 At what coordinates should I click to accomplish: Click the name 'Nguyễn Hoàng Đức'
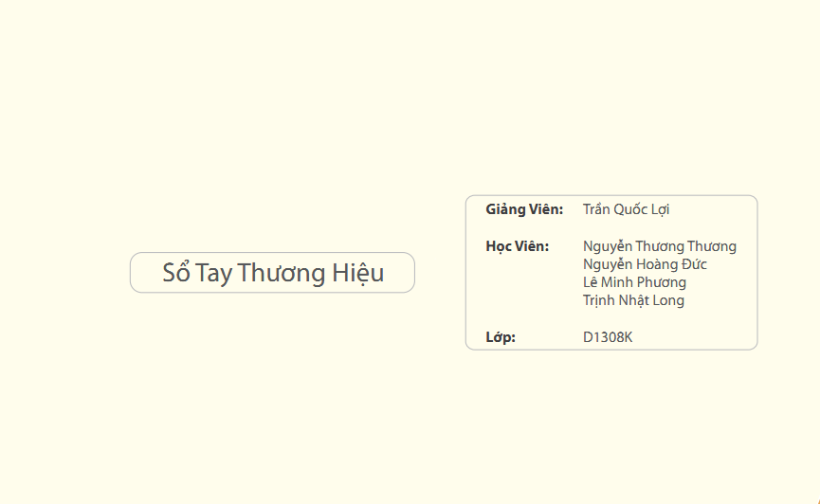[x=645, y=264]
